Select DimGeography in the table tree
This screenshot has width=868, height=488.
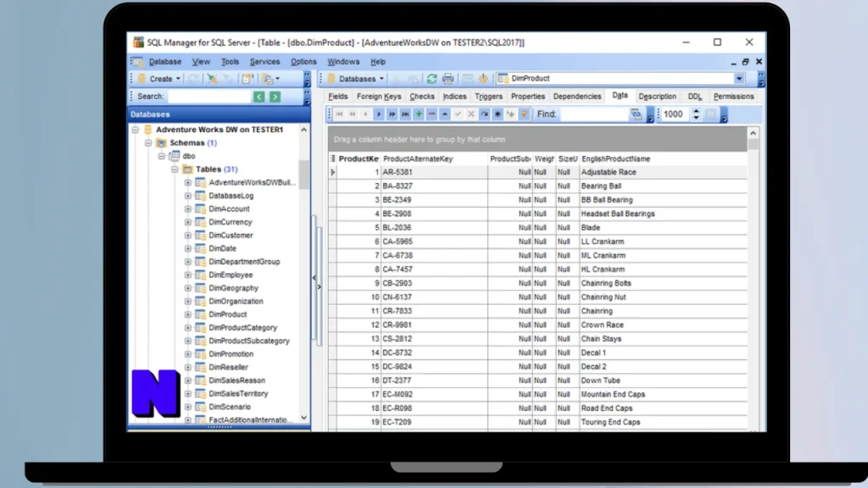coord(233,288)
